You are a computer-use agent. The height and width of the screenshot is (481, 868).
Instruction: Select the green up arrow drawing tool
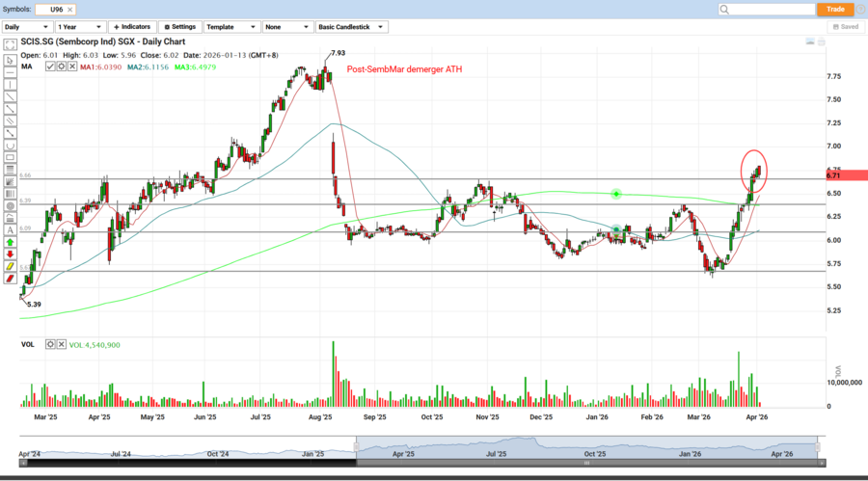coord(10,244)
